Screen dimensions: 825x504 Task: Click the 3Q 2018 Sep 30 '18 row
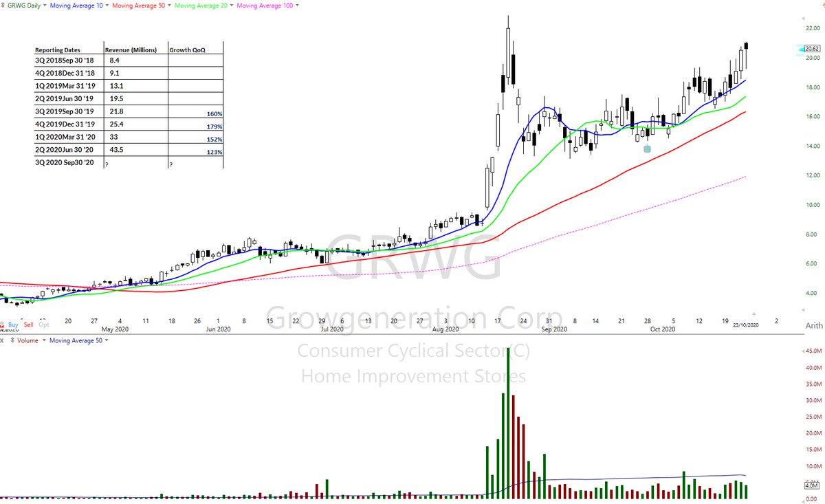click(129, 61)
